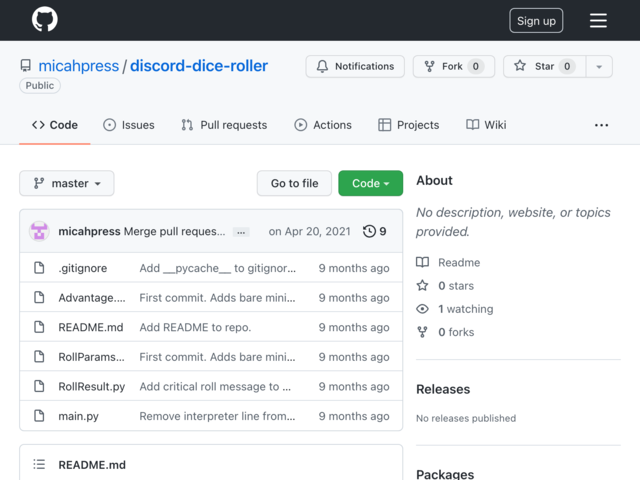Image resolution: width=640 pixels, height=480 pixels.
Task: Open the Releases heading link
Action: point(443,389)
